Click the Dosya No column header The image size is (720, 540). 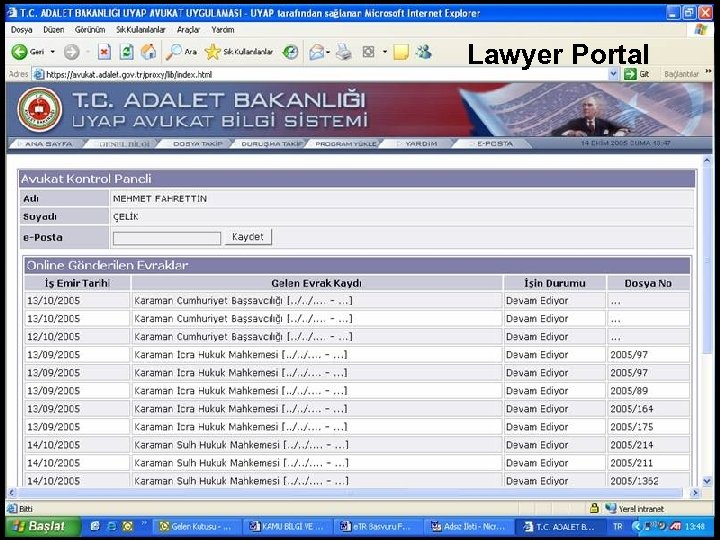(x=648, y=283)
